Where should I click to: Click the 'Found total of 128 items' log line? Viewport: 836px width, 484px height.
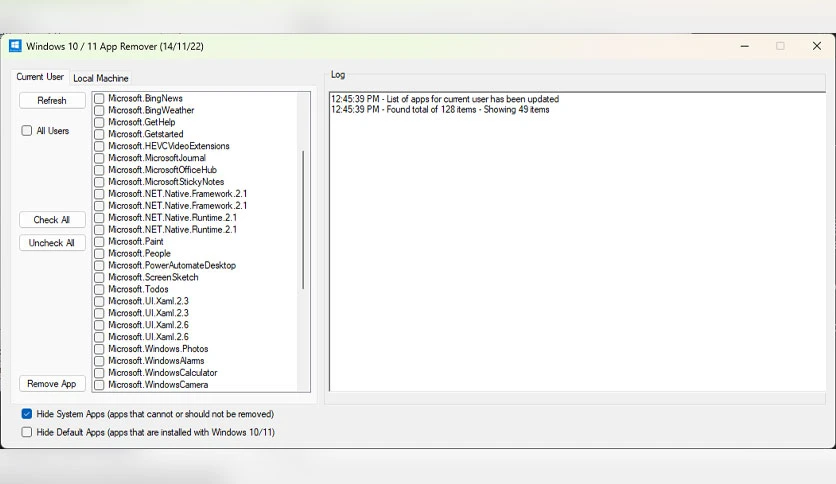click(440, 110)
